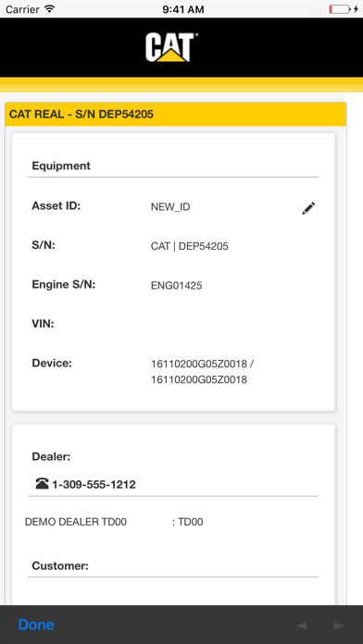Tap the Done button
The image size is (363, 644).
click(x=36, y=625)
